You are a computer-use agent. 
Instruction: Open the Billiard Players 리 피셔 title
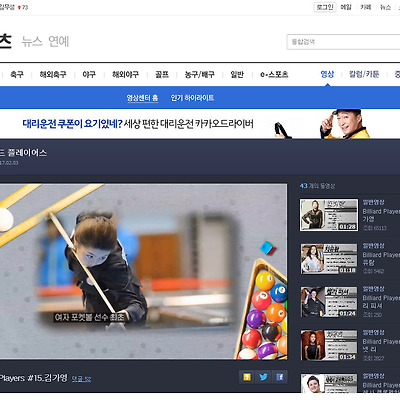[381, 302]
